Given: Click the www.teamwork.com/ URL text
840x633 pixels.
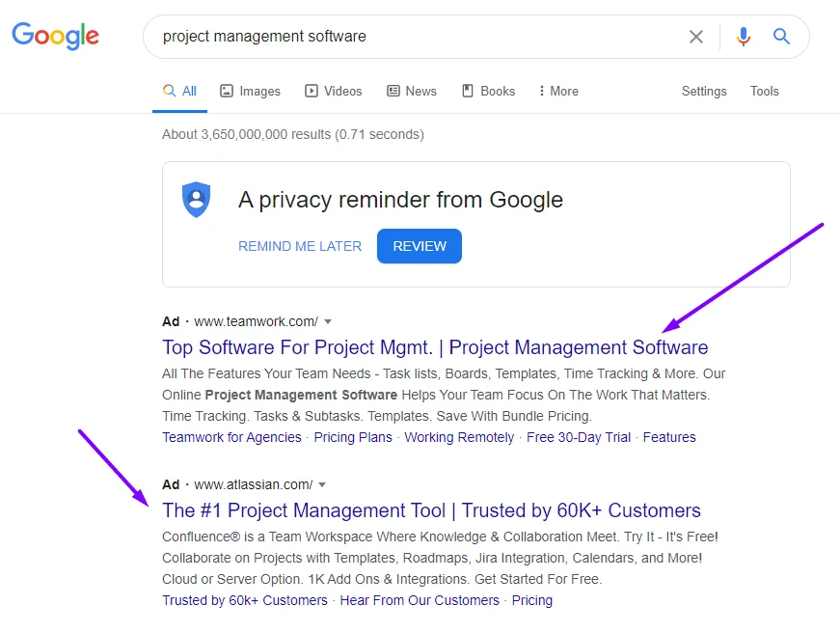Looking at the screenshot, I should coord(257,321).
